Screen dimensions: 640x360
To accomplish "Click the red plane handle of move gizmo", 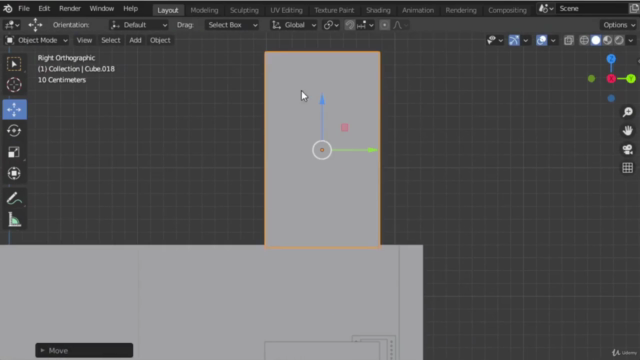I will [x=344, y=128].
